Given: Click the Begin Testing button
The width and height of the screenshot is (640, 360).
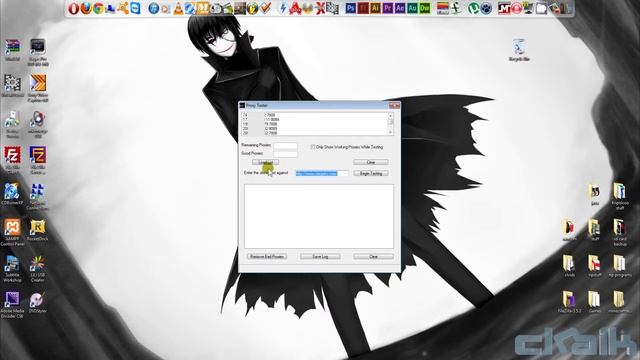Looking at the screenshot, I should coord(371,173).
